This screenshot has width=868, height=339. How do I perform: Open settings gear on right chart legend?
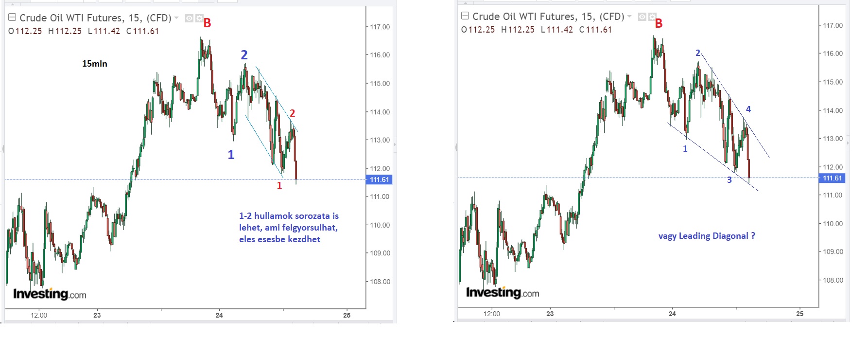[652, 17]
